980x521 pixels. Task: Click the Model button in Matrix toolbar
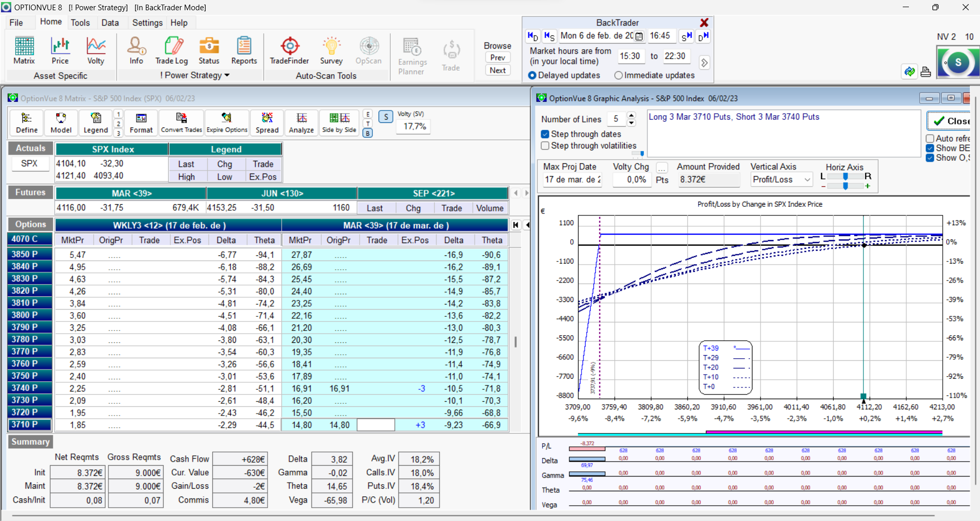(61, 123)
